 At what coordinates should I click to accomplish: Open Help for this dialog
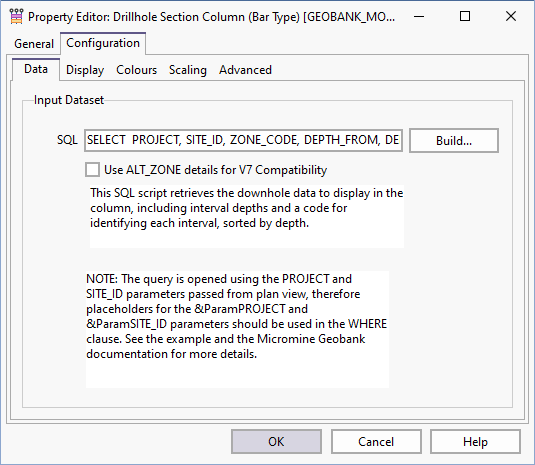(475, 441)
